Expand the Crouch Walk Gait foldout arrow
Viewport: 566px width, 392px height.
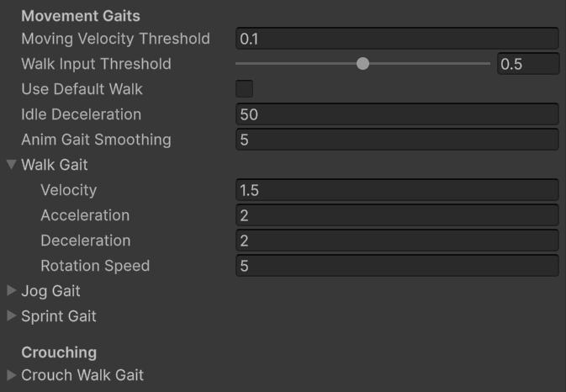12,375
